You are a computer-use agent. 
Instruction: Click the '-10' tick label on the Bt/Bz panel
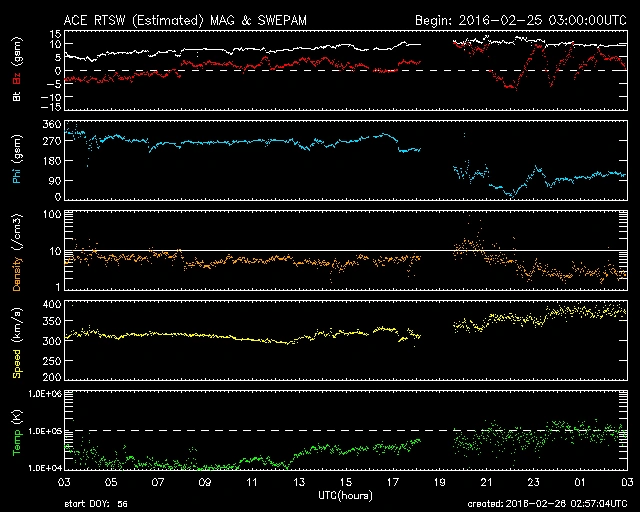coord(51,97)
